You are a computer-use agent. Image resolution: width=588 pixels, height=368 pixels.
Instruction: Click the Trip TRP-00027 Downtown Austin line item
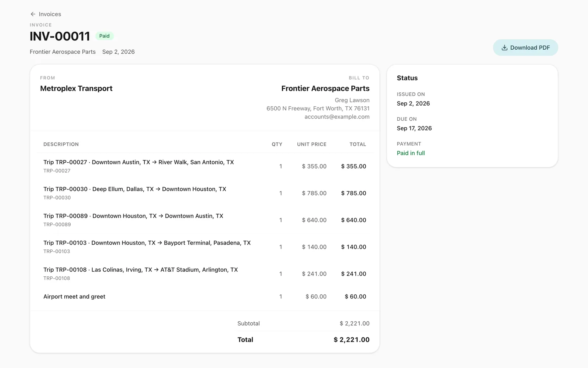tap(139, 162)
